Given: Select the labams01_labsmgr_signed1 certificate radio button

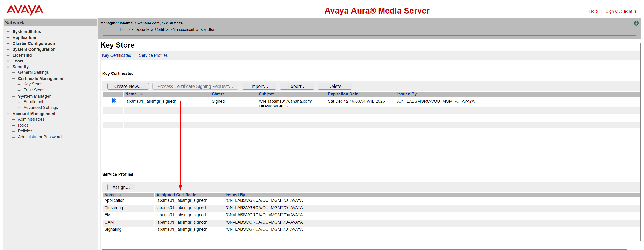Looking at the screenshot, I should click(x=113, y=101).
